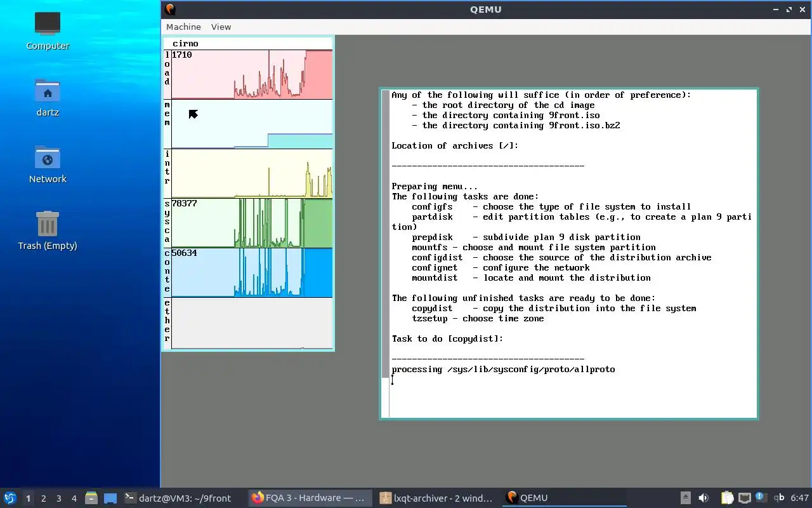
Task: Switch to the lxqt-archiver taskbar entry
Action: 436,498
